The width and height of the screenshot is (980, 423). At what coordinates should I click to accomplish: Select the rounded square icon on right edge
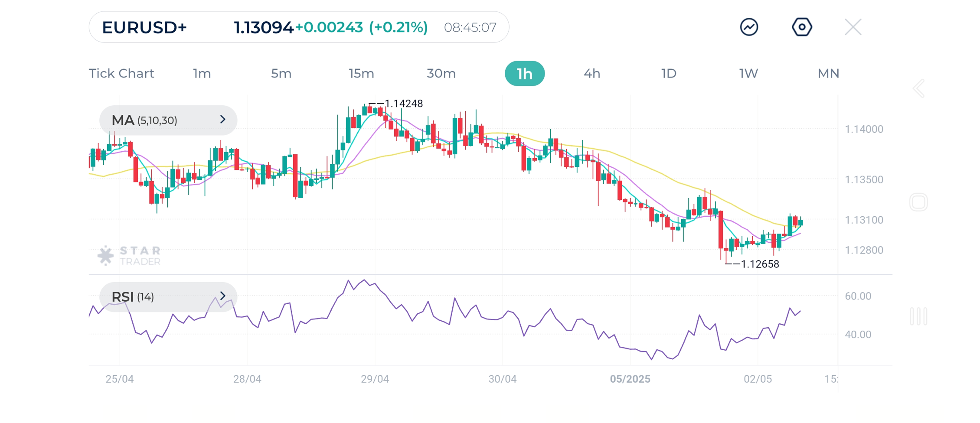pyautogui.click(x=918, y=202)
